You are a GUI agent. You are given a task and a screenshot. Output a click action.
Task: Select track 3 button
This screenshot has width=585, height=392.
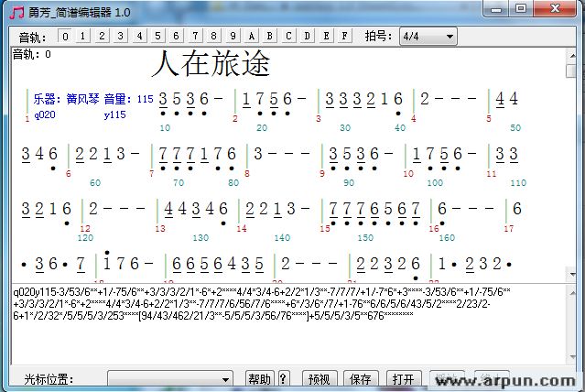120,37
